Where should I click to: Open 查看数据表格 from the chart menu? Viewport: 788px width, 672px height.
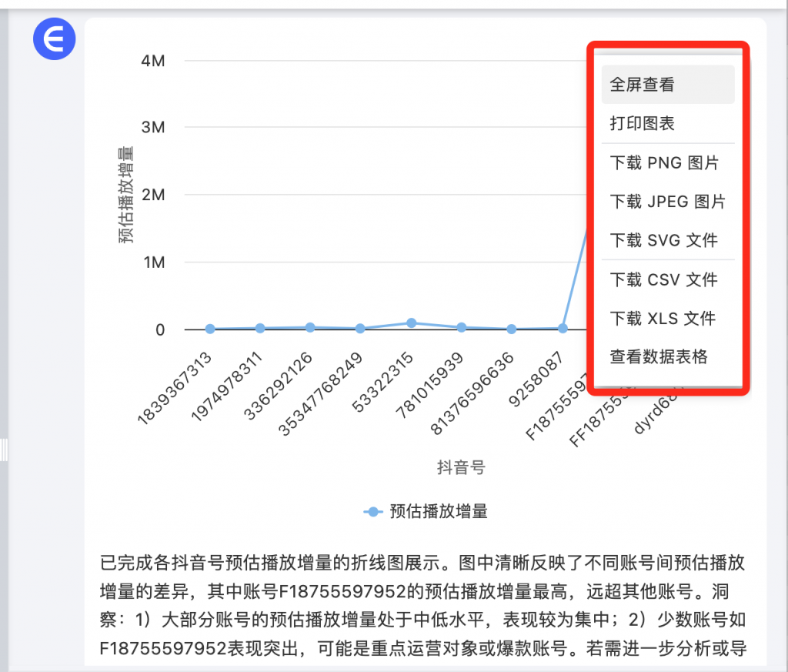point(668,356)
